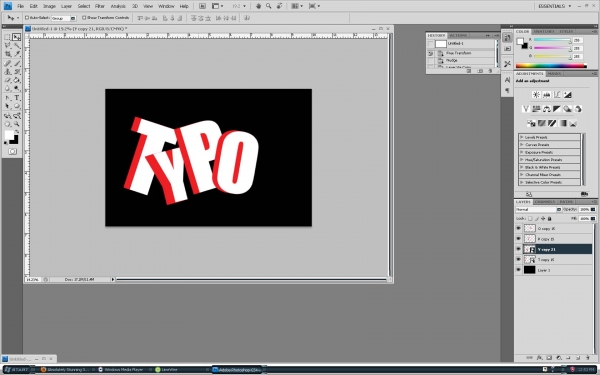Image resolution: width=600 pixels, height=375 pixels.
Task: Click the Levels adjustment icon
Action: [546, 95]
